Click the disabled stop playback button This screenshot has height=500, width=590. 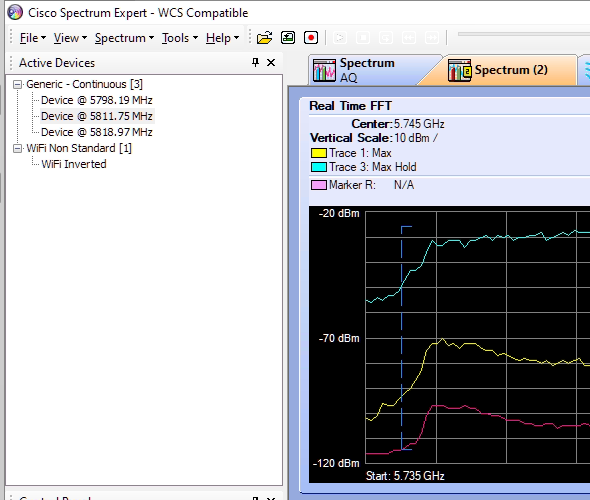point(363,38)
